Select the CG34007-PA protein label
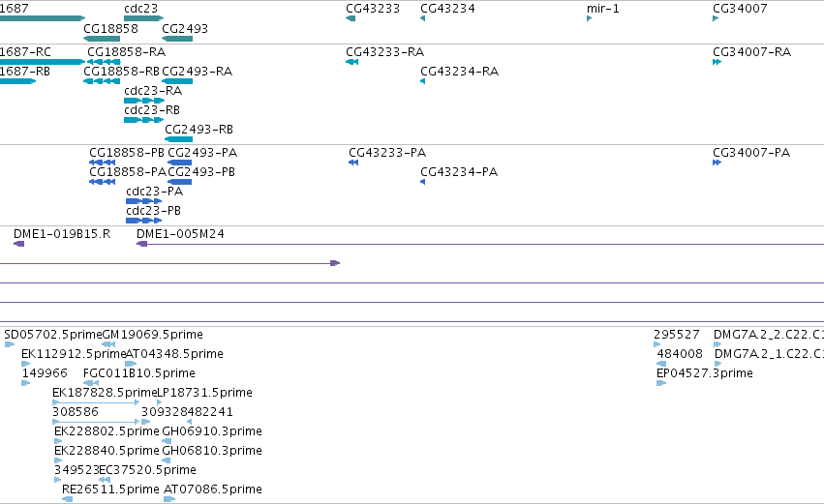 751,153
